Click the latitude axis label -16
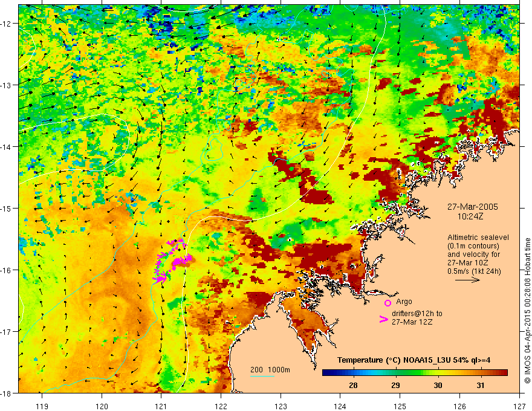The image size is (532, 411). [x=6, y=270]
